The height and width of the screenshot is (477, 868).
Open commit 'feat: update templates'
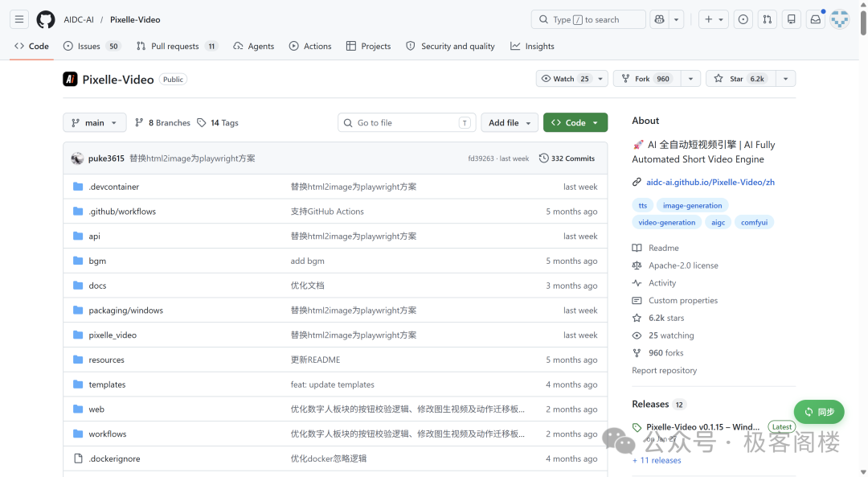pyautogui.click(x=332, y=384)
